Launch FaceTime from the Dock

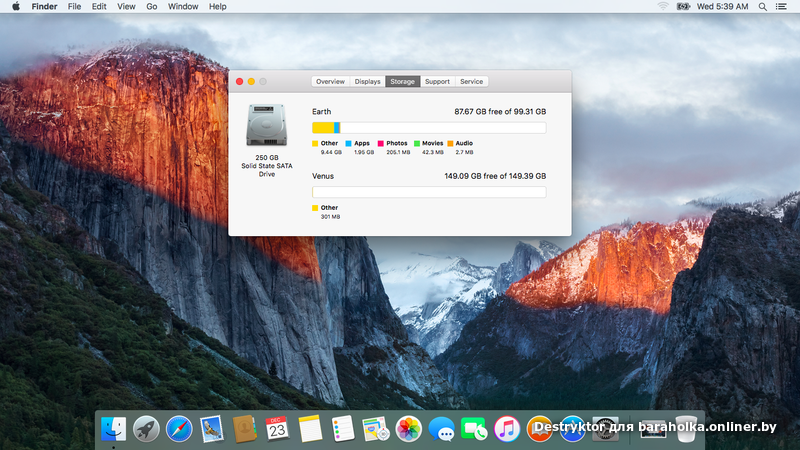pyautogui.click(x=474, y=429)
